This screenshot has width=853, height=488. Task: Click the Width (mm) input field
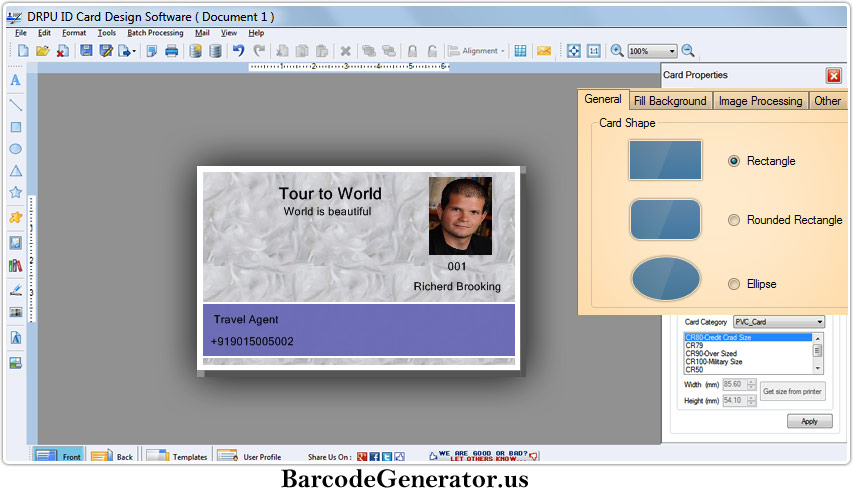click(x=734, y=385)
